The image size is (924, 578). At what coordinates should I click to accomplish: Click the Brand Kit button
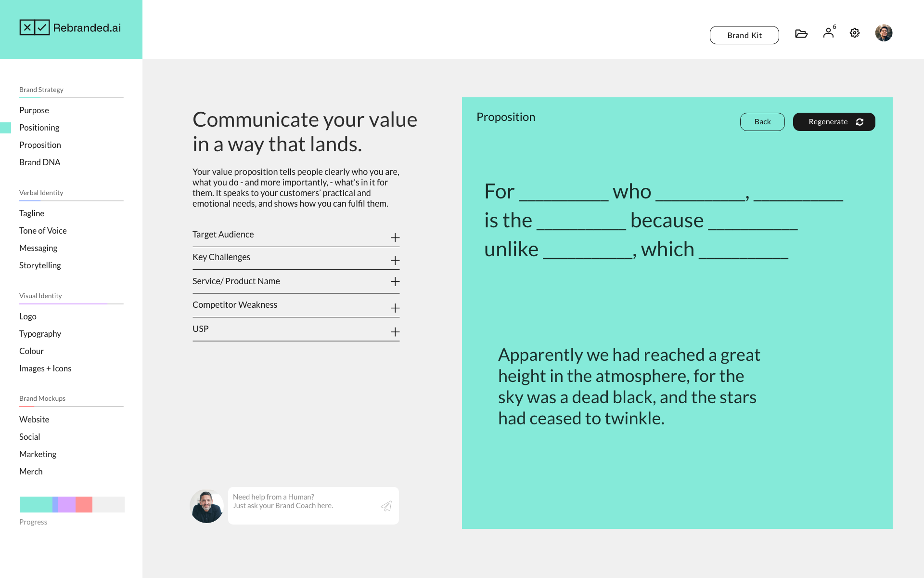pos(744,35)
